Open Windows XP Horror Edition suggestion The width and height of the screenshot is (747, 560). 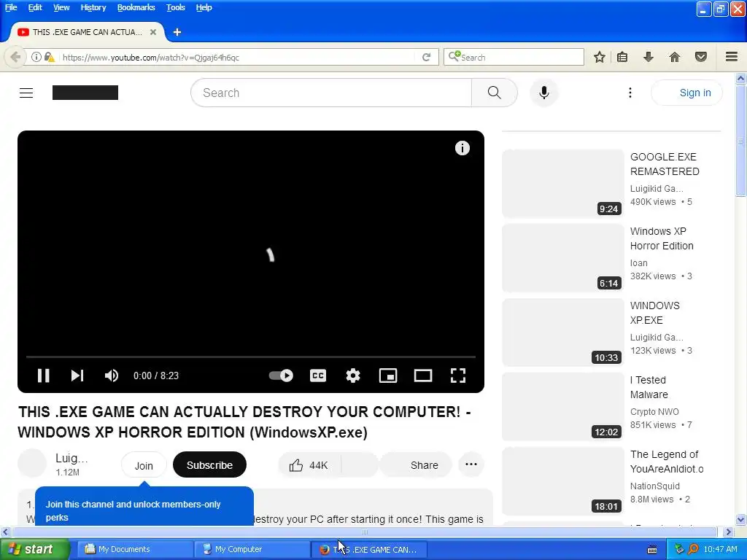(x=662, y=238)
